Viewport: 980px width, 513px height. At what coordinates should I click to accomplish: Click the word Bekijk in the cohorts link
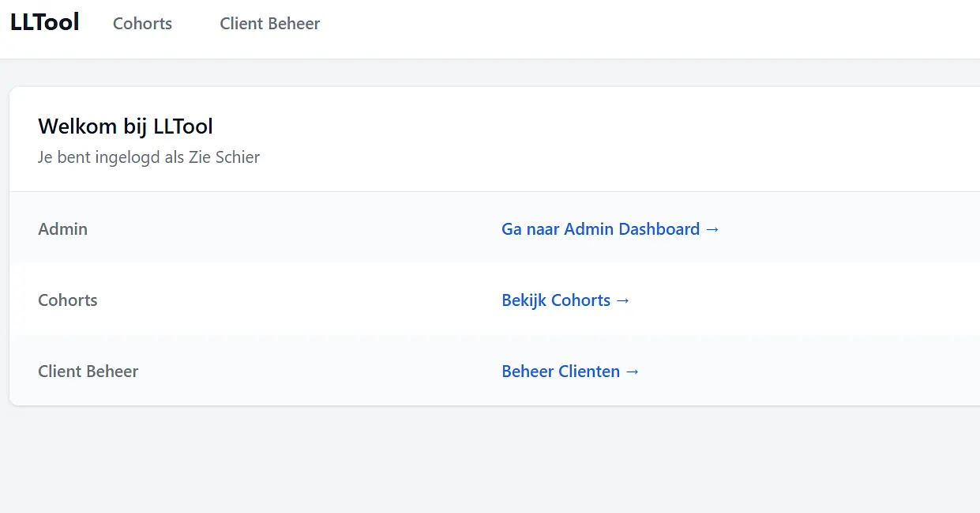pos(524,300)
